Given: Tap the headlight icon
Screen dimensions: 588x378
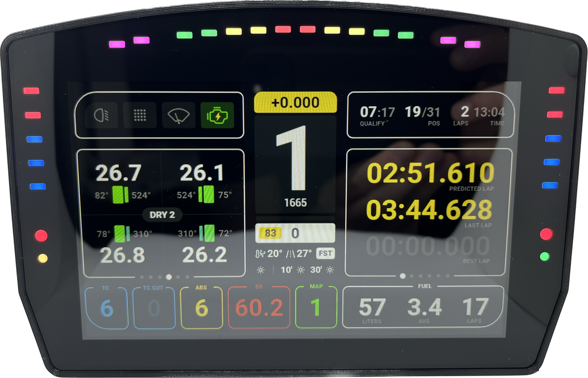Looking at the screenshot, I should tap(101, 116).
